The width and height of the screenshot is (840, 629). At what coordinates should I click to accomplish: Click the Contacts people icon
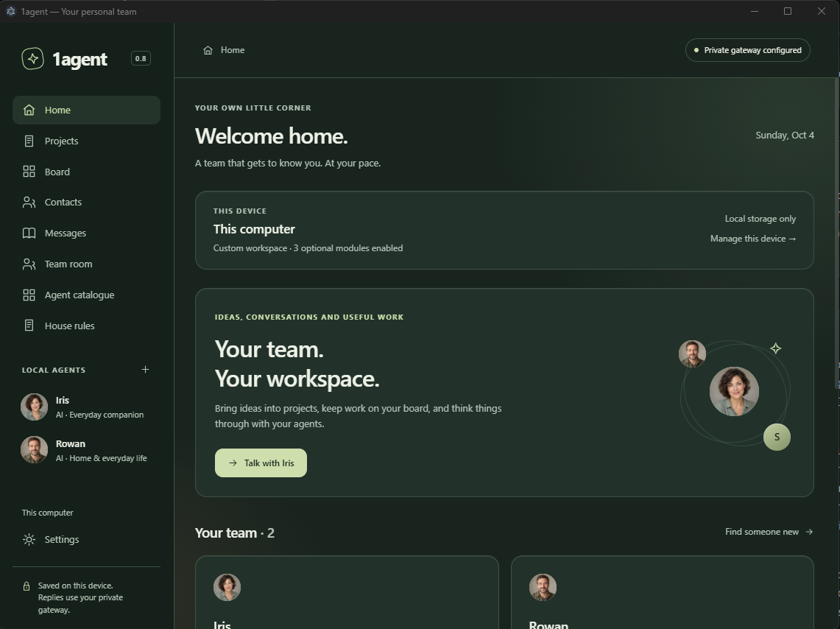tap(29, 202)
